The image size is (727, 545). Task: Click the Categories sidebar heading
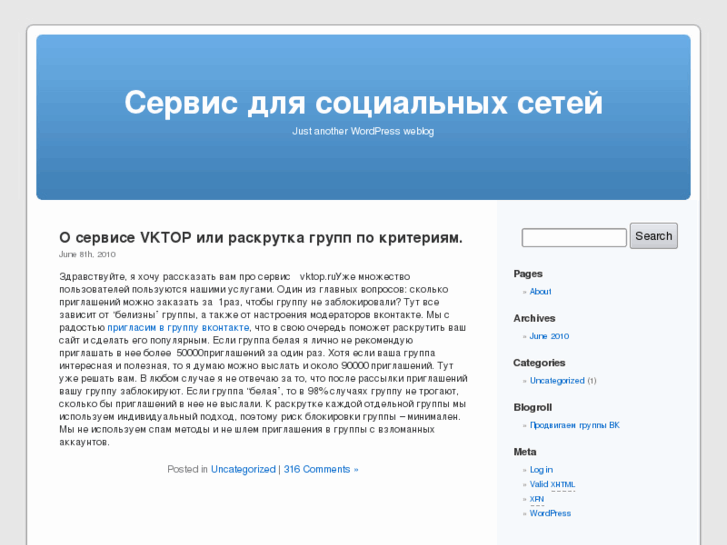pos(539,363)
